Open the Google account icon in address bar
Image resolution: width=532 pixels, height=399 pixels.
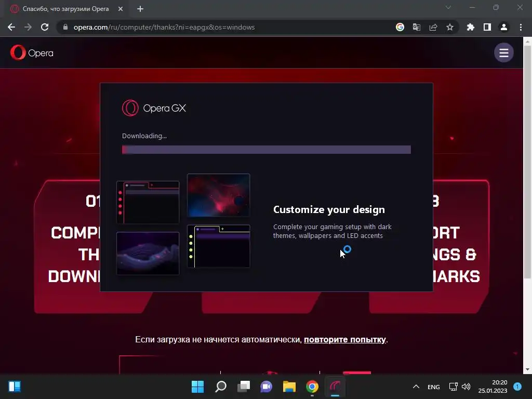tap(400, 27)
